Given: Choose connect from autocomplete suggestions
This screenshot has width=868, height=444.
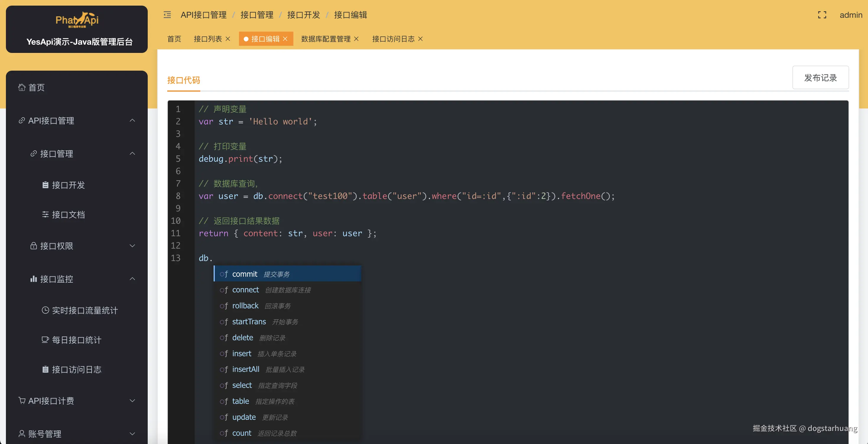Looking at the screenshot, I should point(245,290).
